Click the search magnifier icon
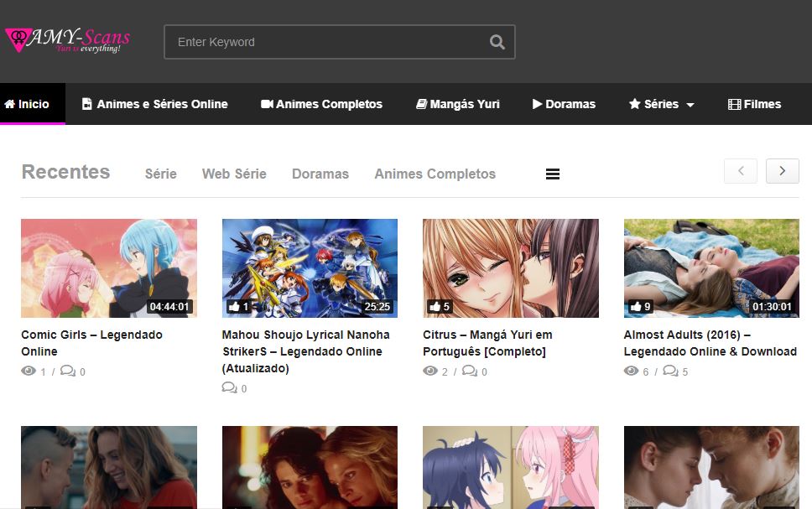Image resolution: width=812 pixels, height=509 pixels. (x=497, y=42)
